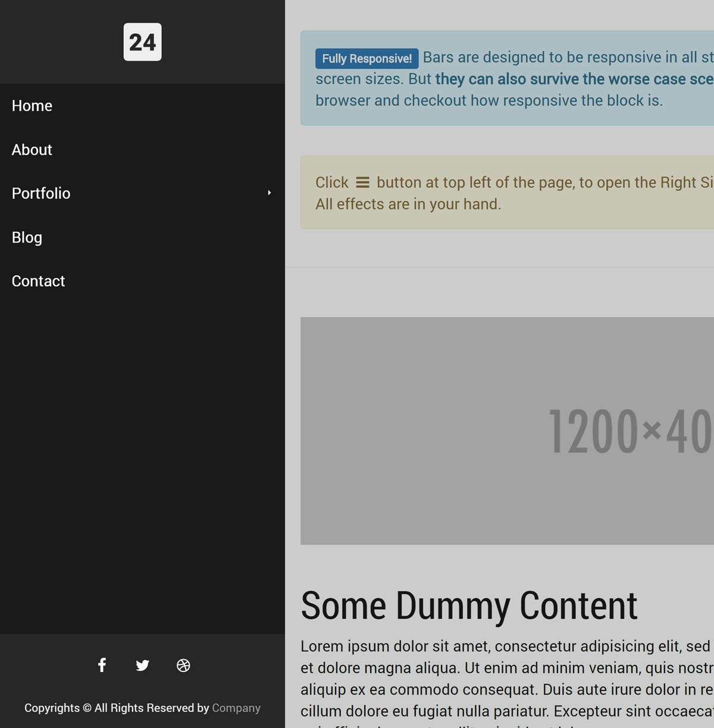Navigate to the Contact page
714x728 pixels.
click(38, 281)
